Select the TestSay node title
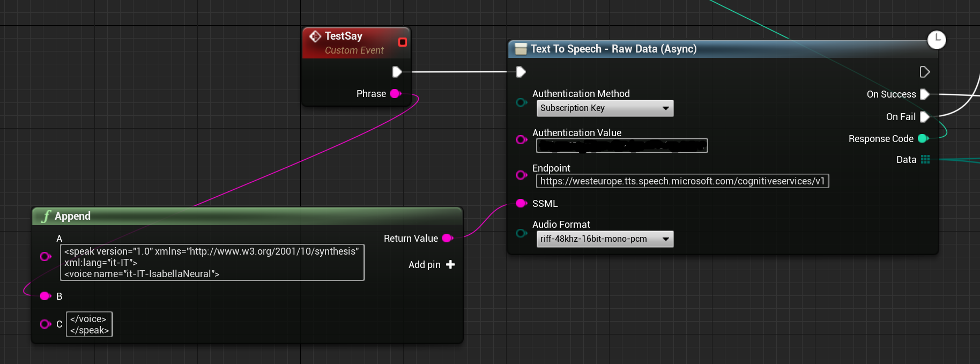980x364 pixels. 344,36
